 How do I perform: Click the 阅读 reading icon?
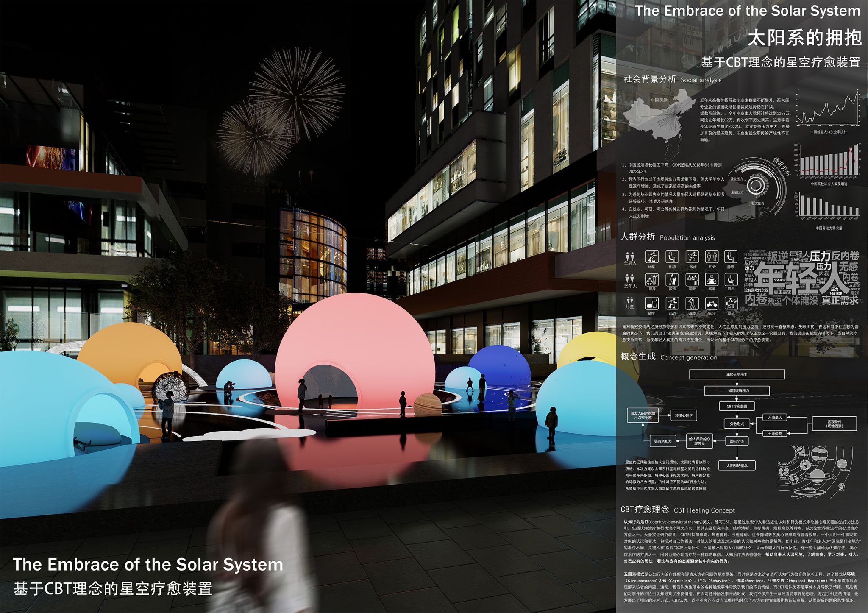click(712, 280)
